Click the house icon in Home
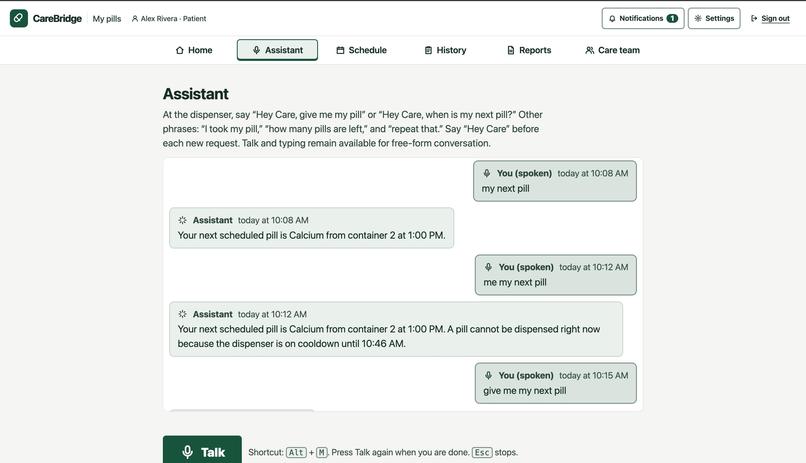 click(179, 50)
